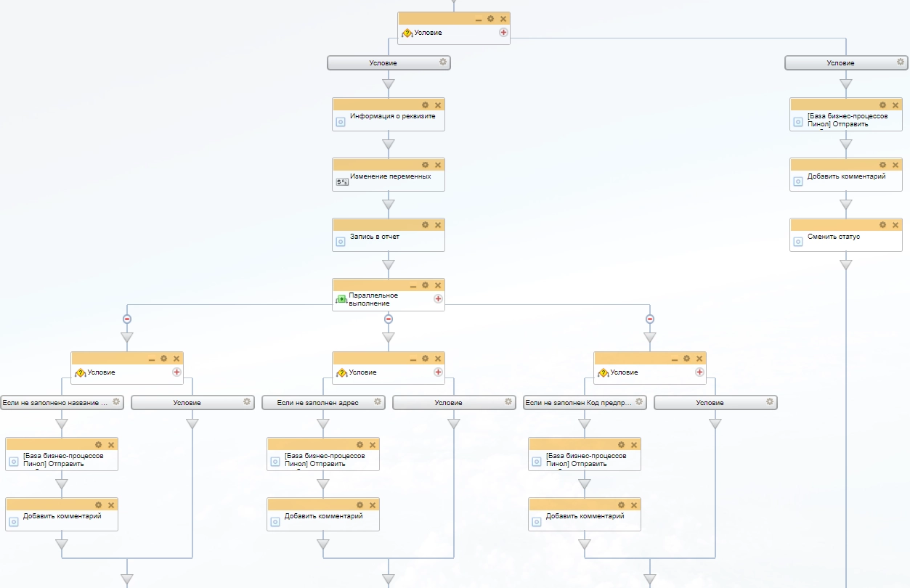Open gear of "Если не заполнен Код предпр..." branch
This screenshot has width=910, height=588.
pos(638,401)
